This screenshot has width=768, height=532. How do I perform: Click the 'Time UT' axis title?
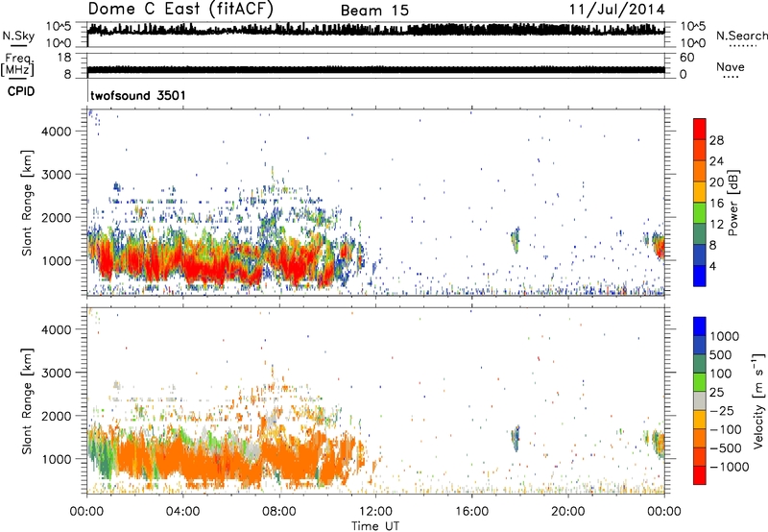[x=375, y=525]
